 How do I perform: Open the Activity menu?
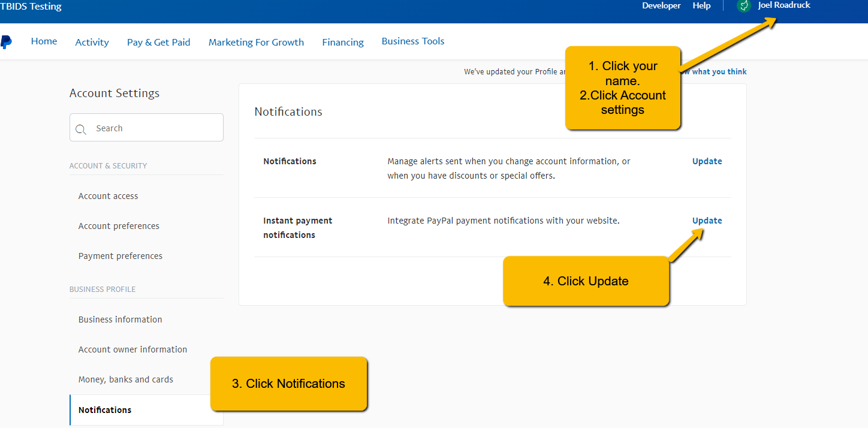click(92, 42)
